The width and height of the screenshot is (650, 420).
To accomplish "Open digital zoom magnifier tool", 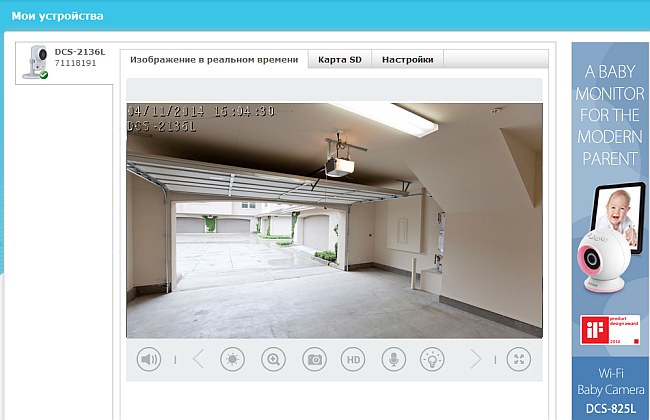I will 273,360.
